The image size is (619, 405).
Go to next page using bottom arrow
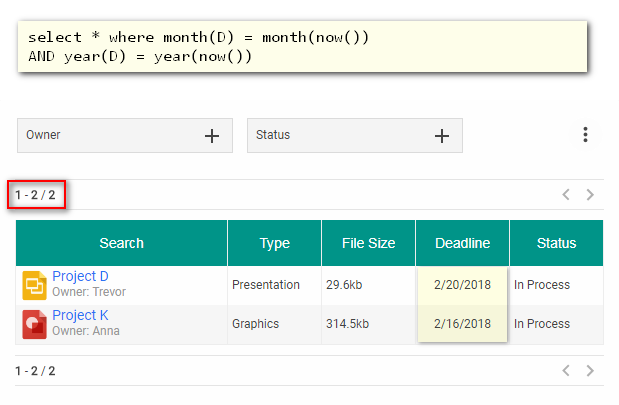(590, 371)
